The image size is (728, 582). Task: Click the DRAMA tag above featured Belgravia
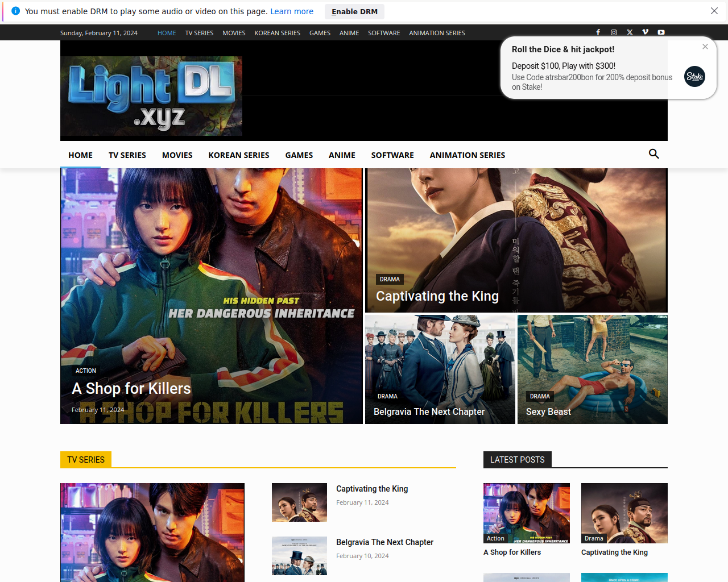387,396
